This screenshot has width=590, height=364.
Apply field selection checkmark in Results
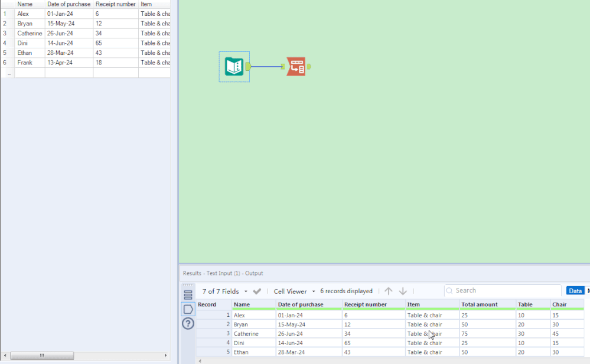coord(257,291)
